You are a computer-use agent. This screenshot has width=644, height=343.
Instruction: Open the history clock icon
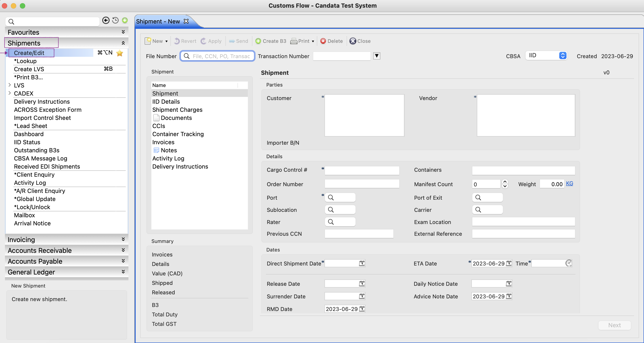pos(115,21)
